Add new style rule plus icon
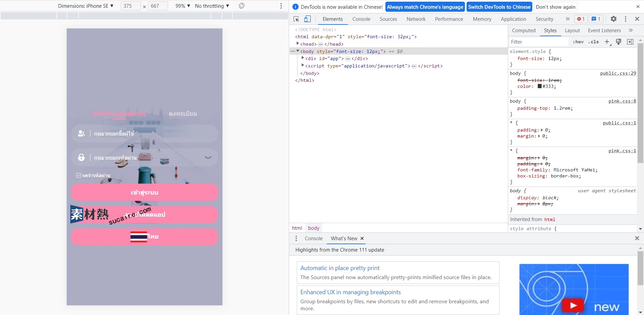This screenshot has height=315, width=644. pos(607,42)
